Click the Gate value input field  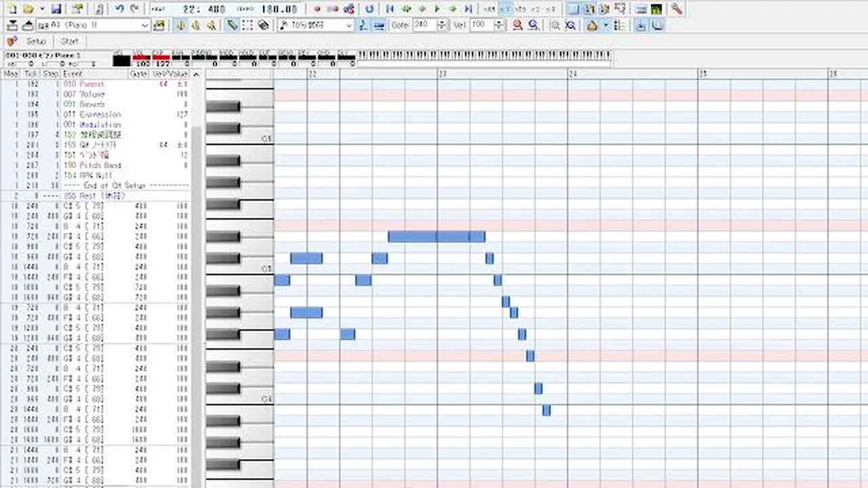pos(424,25)
